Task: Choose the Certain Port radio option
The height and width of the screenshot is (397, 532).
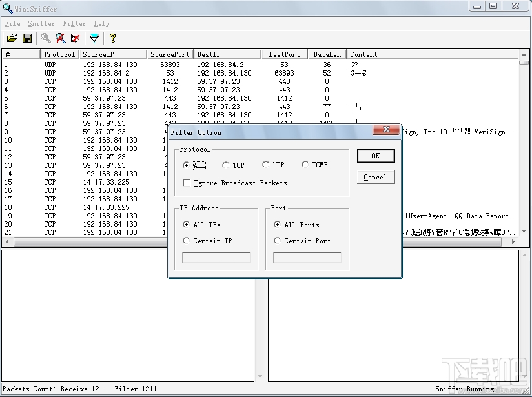Action: click(x=277, y=241)
